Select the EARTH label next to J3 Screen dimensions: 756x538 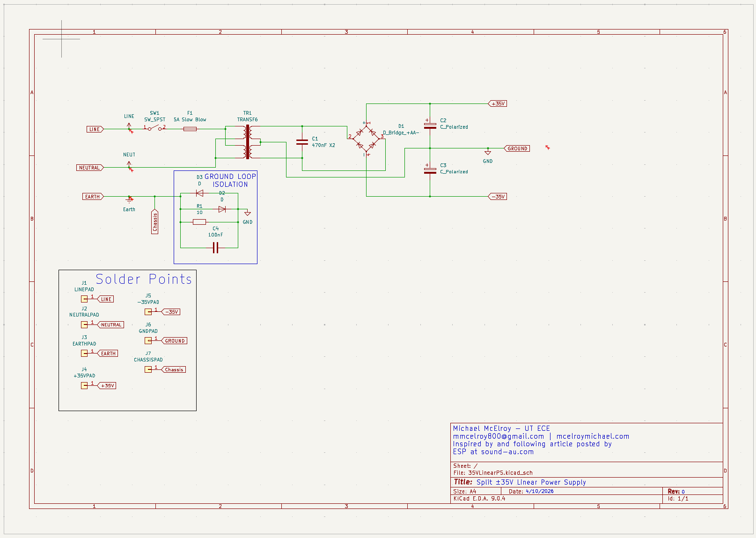(x=108, y=354)
